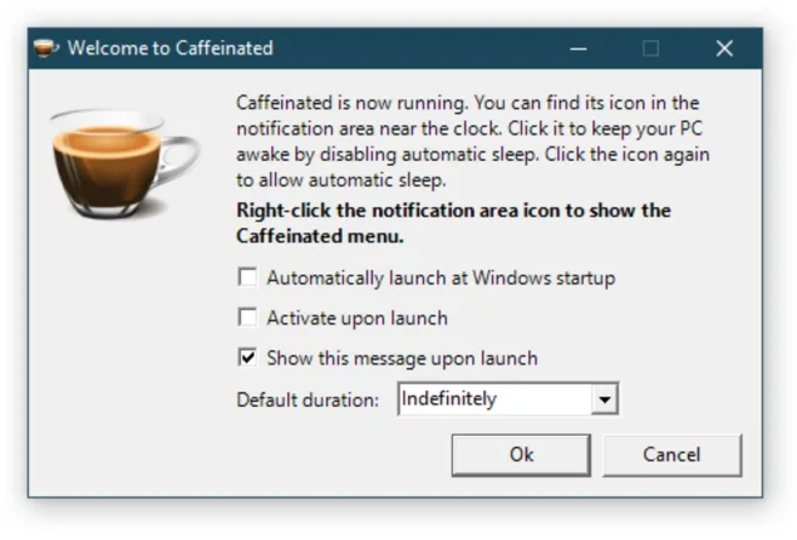Dismiss the dialog with Cancel button
Viewport: 797px width, 540px height.
click(x=672, y=455)
